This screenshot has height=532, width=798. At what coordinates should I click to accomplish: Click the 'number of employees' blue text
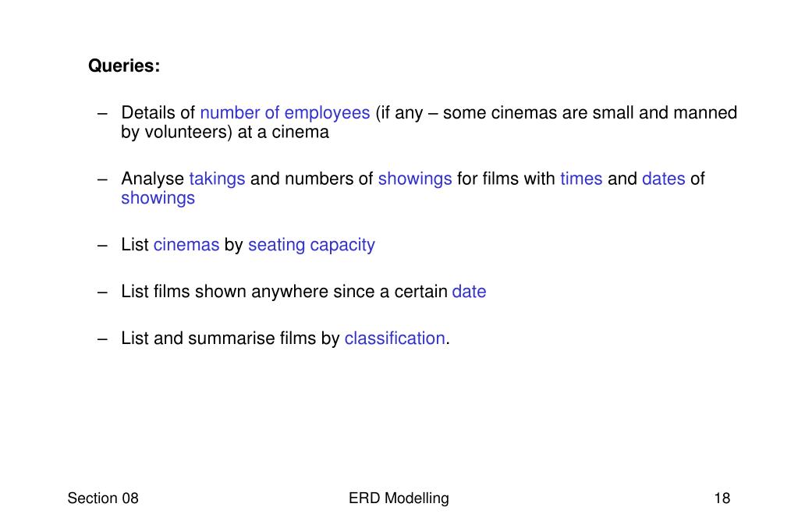[x=285, y=113]
